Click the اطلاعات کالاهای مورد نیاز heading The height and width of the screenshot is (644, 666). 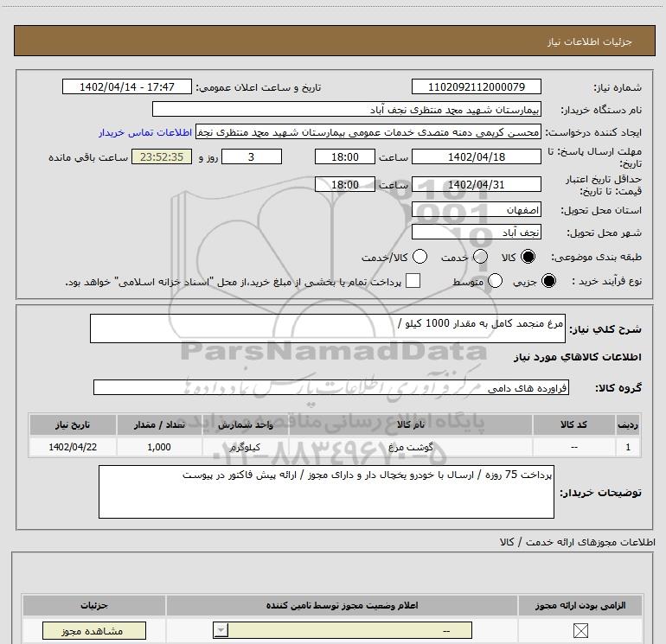click(577, 357)
